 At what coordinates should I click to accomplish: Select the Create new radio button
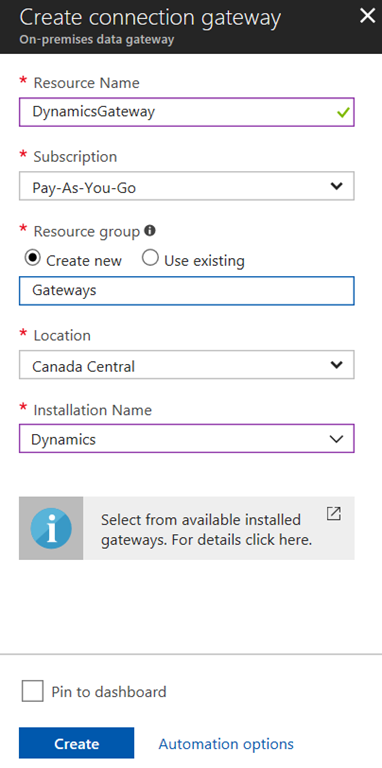(32, 259)
